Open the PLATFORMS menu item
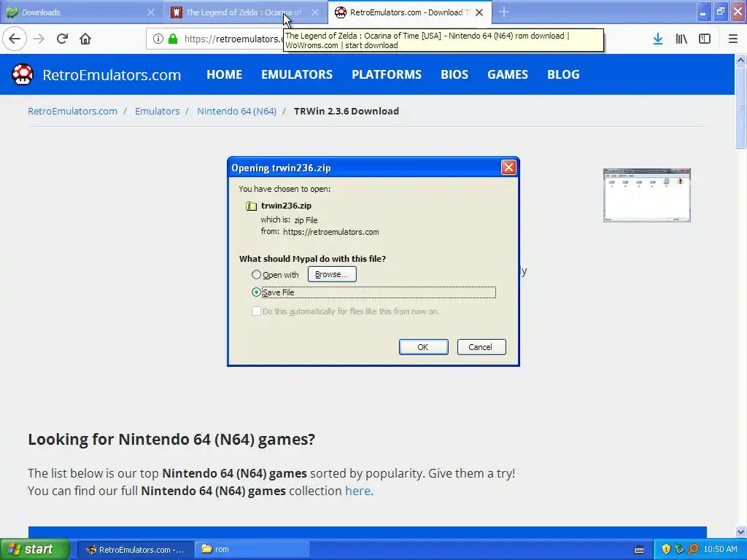 pyautogui.click(x=387, y=75)
